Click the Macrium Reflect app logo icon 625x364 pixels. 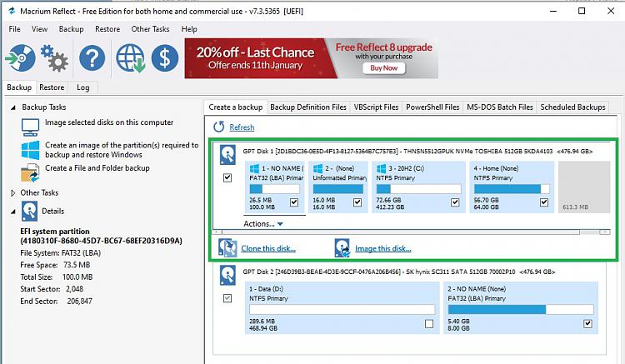tap(12, 11)
